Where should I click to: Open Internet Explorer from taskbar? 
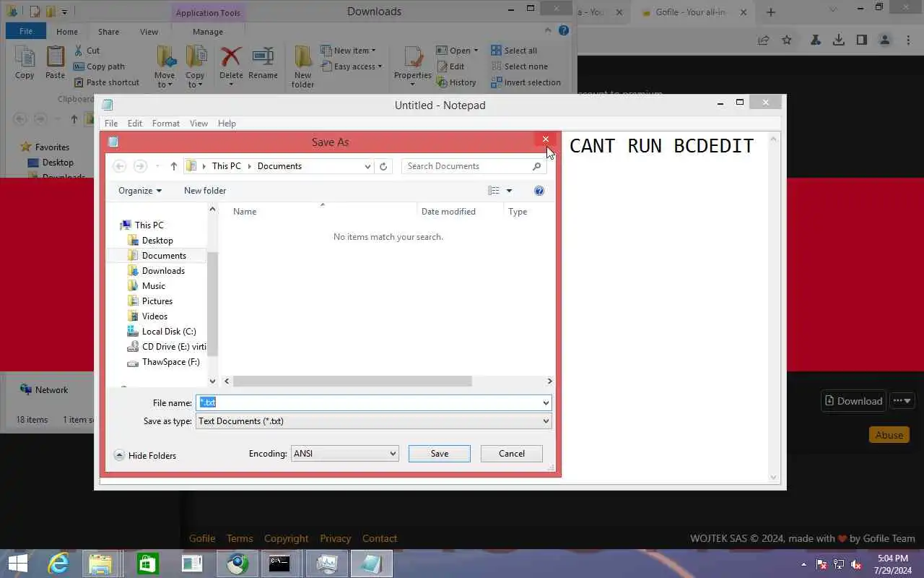(x=58, y=564)
